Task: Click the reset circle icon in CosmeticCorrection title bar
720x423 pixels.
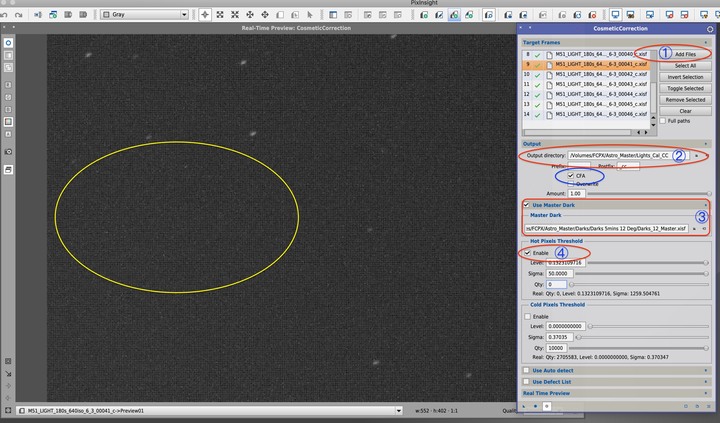Action: click(x=710, y=28)
